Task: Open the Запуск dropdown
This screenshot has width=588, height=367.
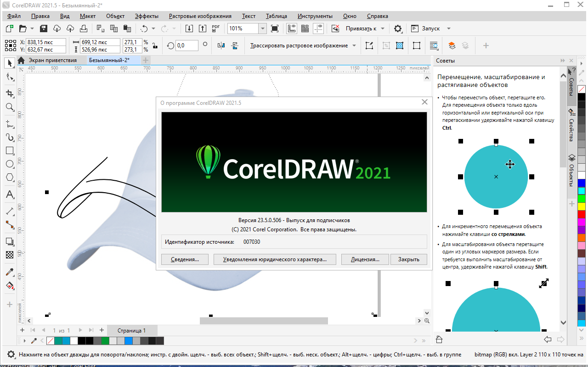Action: pyautogui.click(x=449, y=29)
